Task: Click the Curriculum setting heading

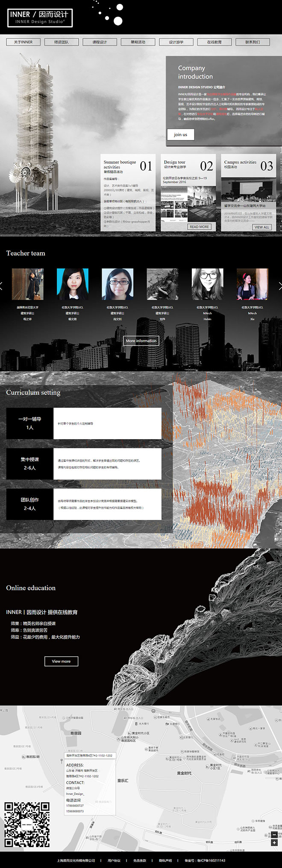Action: pos(33,393)
